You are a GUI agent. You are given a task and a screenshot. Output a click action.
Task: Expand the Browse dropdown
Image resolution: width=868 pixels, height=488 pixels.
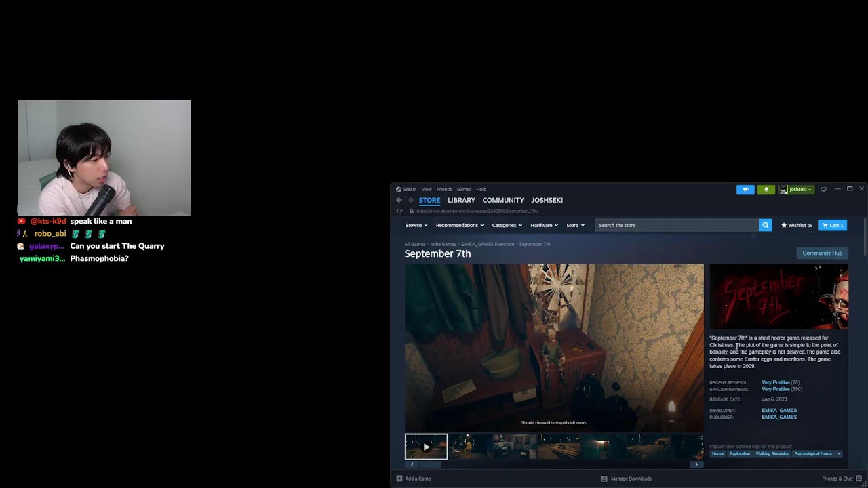pos(416,225)
